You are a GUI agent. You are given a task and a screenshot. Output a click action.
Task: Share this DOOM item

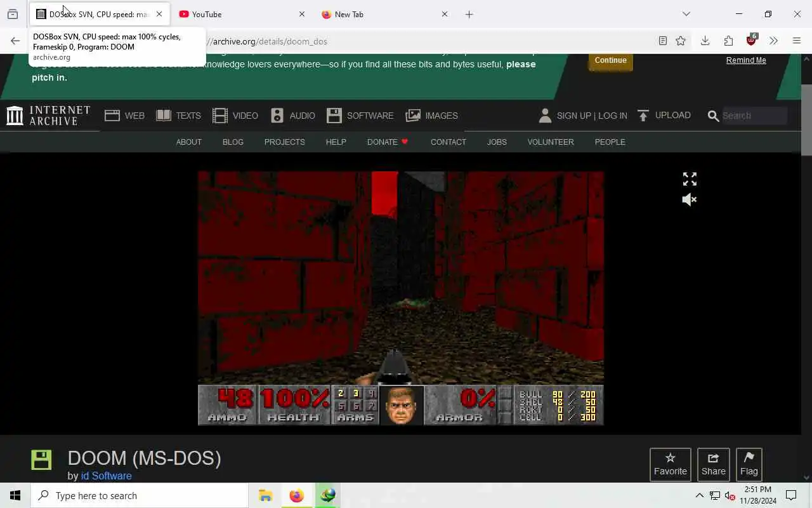click(713, 465)
